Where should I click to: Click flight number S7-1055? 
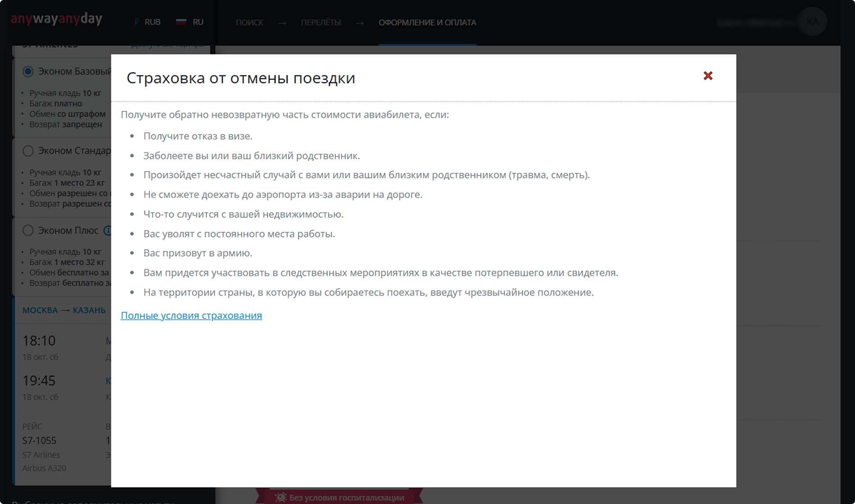39,441
